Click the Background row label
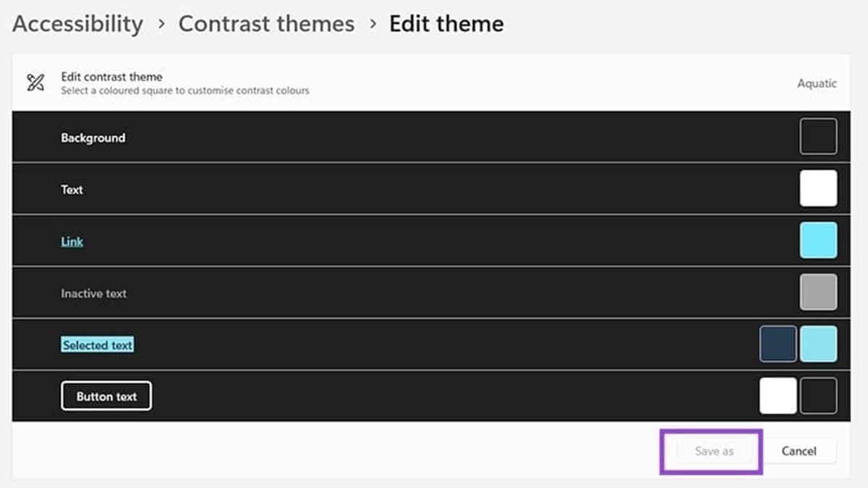Screen dimensions: 868x488 tap(93, 138)
